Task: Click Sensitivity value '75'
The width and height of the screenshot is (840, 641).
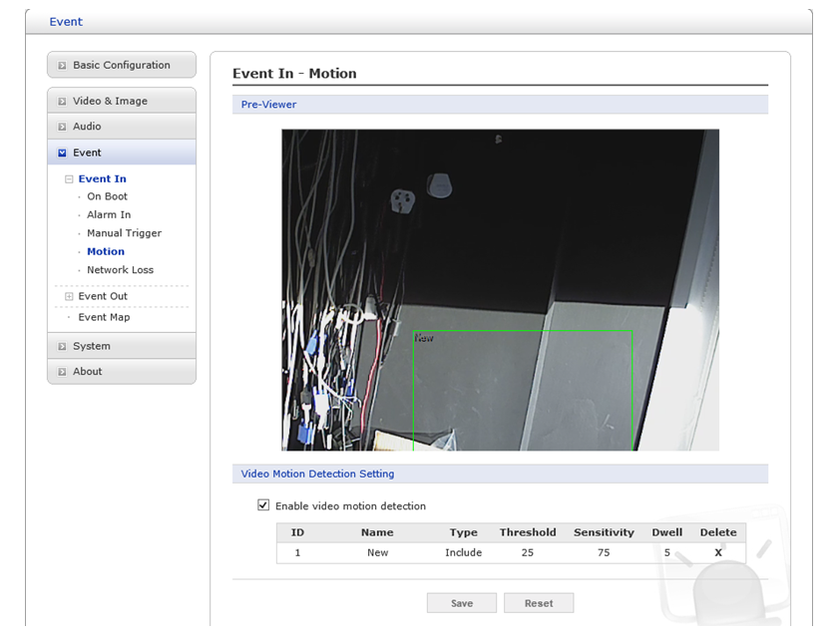Action: [x=604, y=552]
